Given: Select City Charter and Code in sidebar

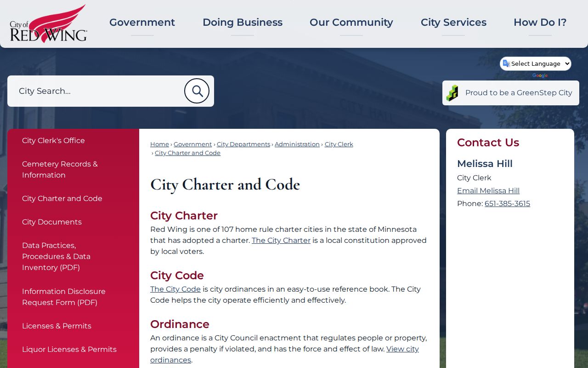Looking at the screenshot, I should [x=62, y=199].
